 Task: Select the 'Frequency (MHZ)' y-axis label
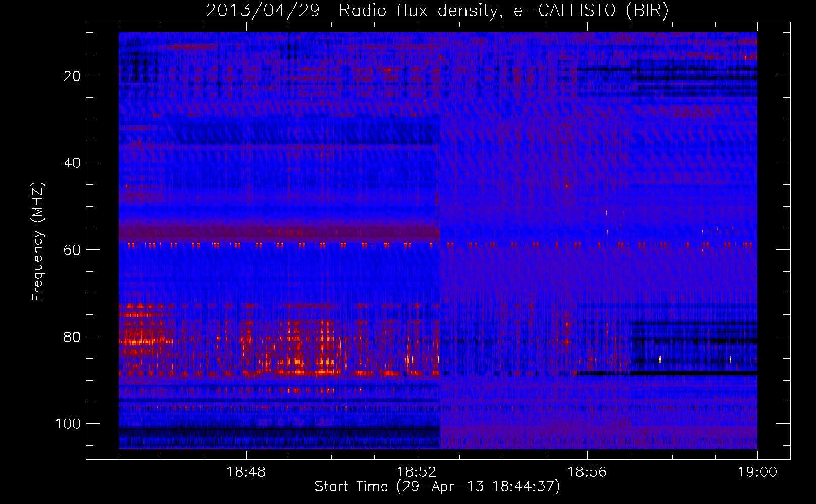38,241
